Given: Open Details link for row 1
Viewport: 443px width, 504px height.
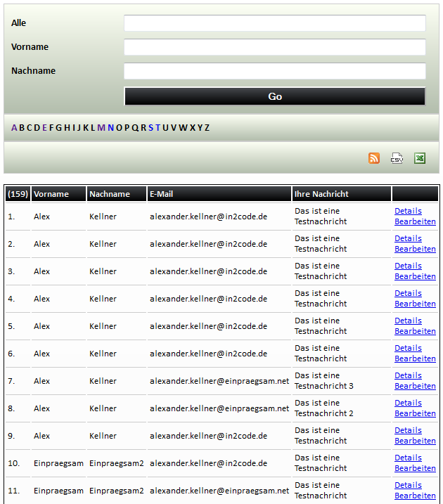Looking at the screenshot, I should [408, 211].
